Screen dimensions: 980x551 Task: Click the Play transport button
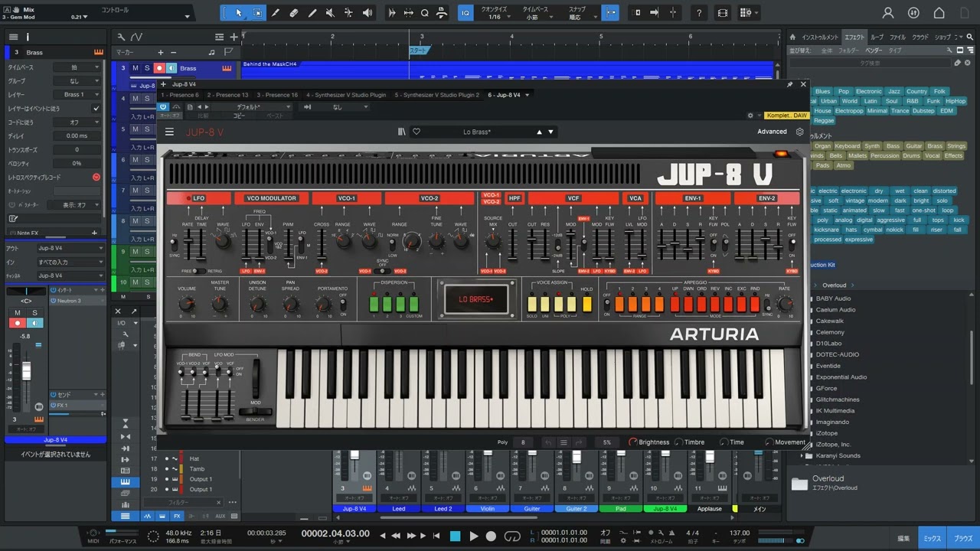474,536
